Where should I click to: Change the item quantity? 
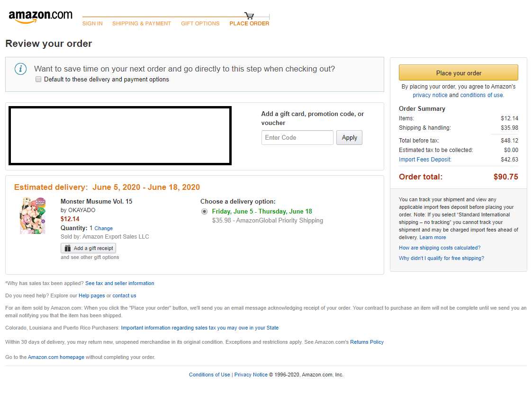pos(103,228)
